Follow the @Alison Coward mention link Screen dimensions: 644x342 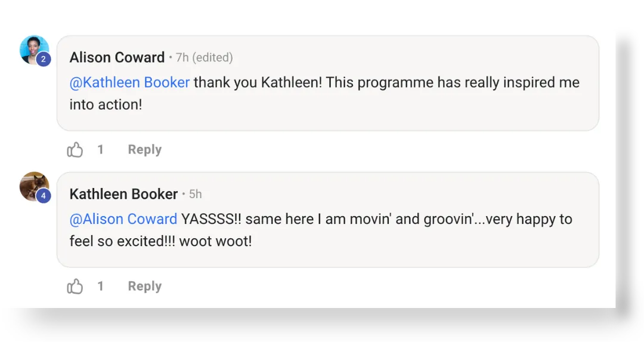coord(123,218)
